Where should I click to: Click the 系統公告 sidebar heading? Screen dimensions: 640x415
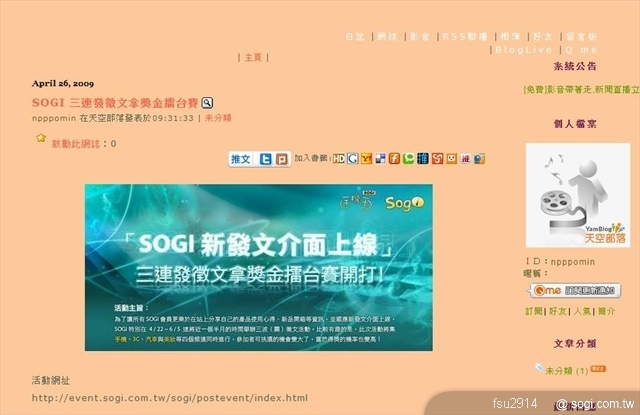point(575,66)
